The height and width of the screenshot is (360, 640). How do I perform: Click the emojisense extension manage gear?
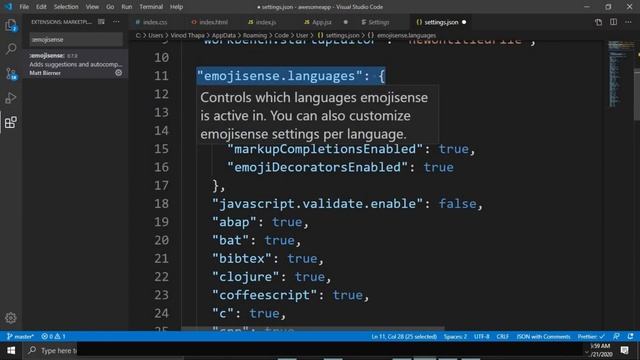(118, 73)
